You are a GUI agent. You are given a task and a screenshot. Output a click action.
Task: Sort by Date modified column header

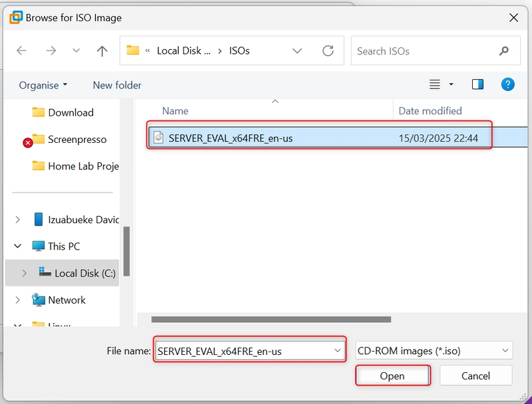430,111
